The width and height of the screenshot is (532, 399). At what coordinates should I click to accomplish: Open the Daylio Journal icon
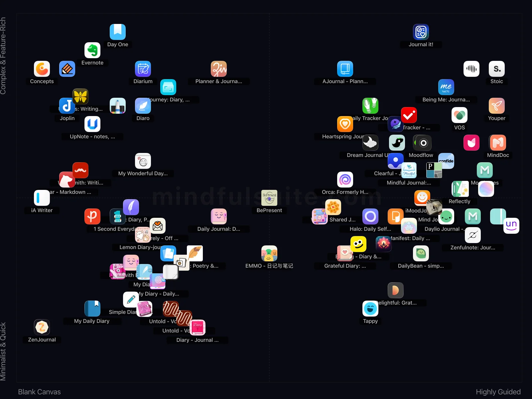click(447, 216)
